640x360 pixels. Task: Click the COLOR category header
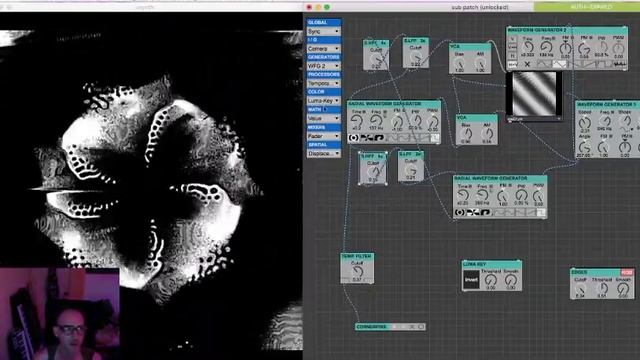tap(324, 92)
